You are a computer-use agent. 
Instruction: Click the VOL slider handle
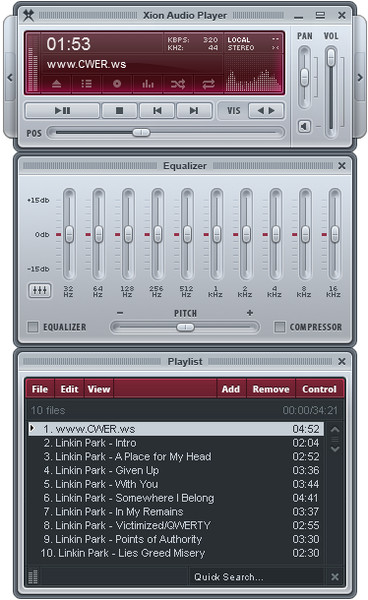pos(331,57)
